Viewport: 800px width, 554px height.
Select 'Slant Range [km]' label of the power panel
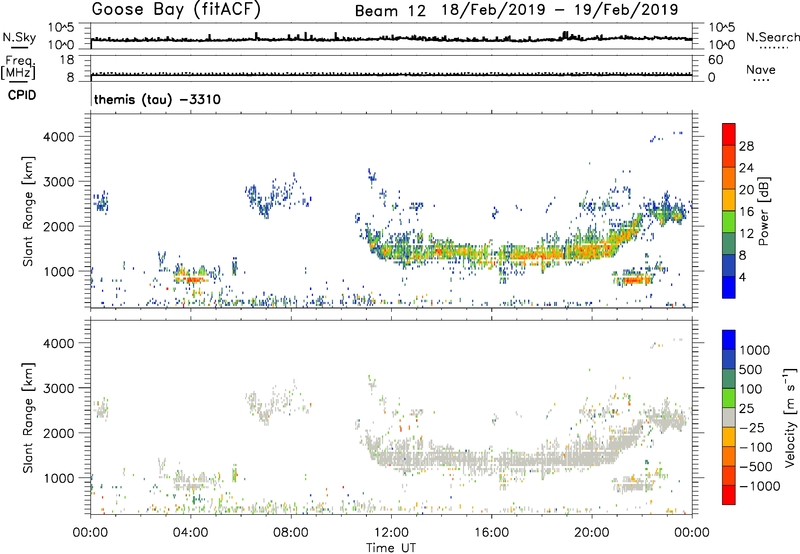(28, 211)
